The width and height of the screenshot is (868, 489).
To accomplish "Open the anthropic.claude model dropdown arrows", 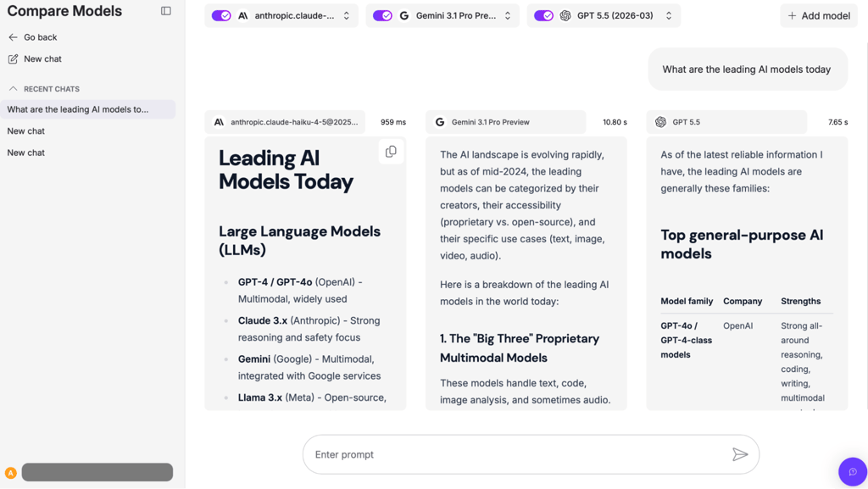I will (x=347, y=15).
